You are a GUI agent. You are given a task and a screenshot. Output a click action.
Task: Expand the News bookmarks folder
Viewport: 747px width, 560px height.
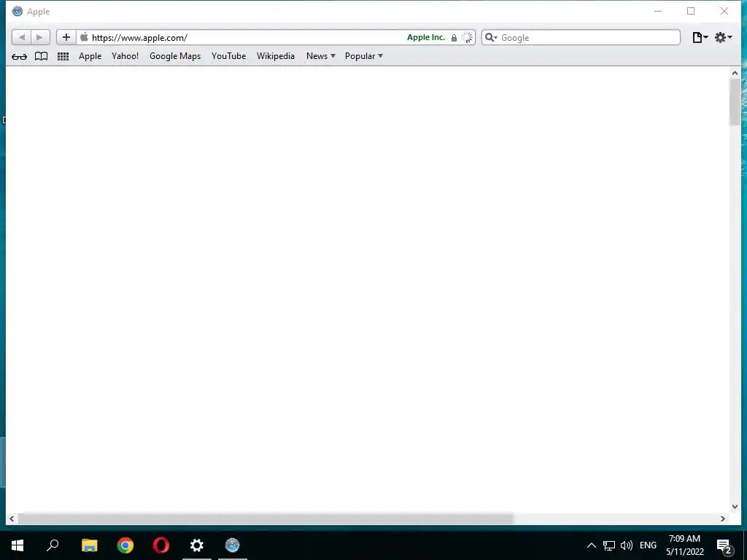321,55
